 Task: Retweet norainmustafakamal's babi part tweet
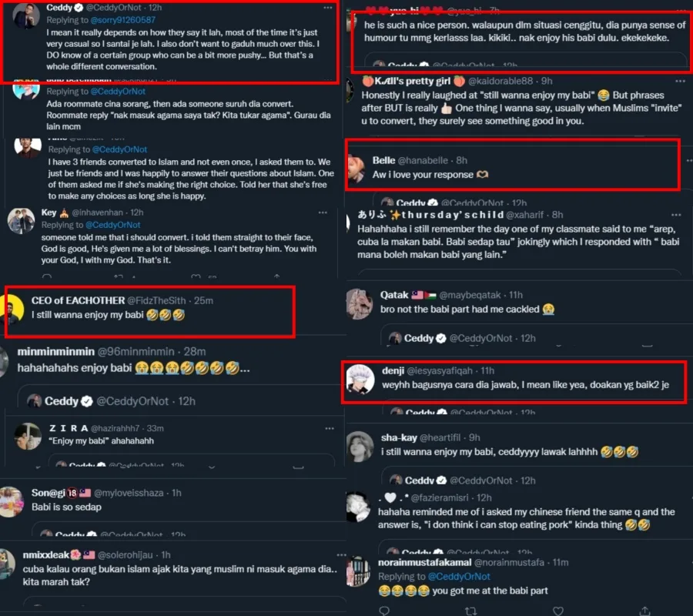(470, 611)
